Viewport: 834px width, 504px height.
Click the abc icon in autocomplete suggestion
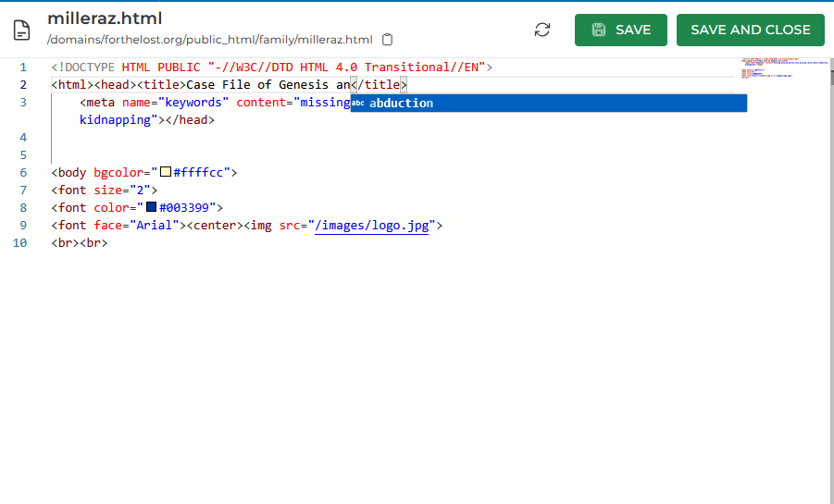[x=358, y=103]
